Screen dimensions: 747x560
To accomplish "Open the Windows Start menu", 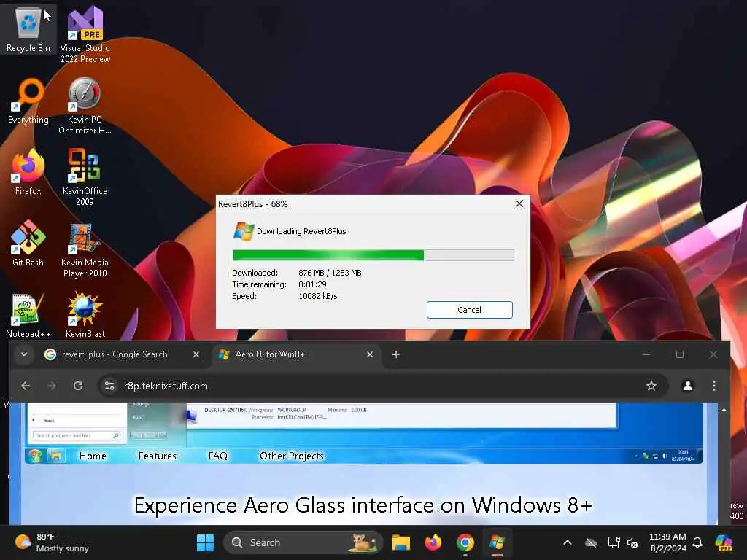I will (x=205, y=542).
